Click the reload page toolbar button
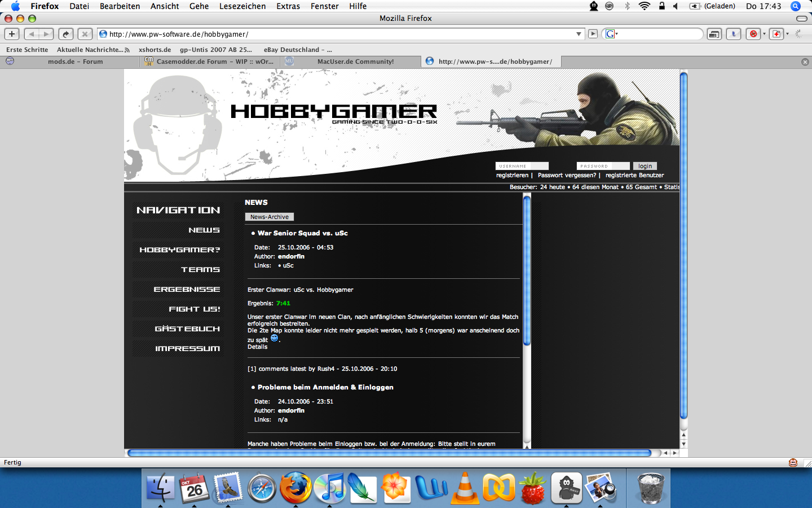The image size is (812, 508). [x=66, y=34]
